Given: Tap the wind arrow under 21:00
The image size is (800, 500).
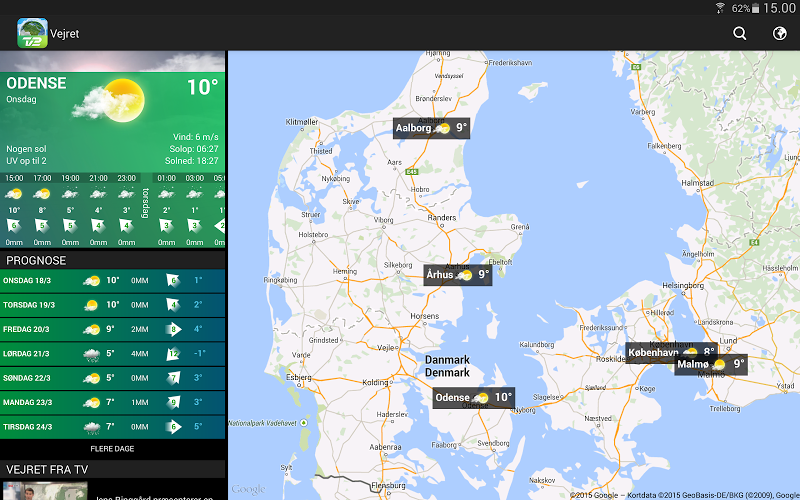Looking at the screenshot, I should [x=98, y=226].
